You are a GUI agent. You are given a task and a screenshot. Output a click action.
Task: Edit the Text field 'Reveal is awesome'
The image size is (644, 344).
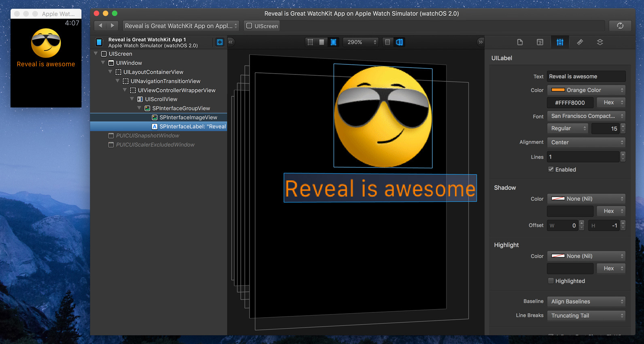click(586, 76)
